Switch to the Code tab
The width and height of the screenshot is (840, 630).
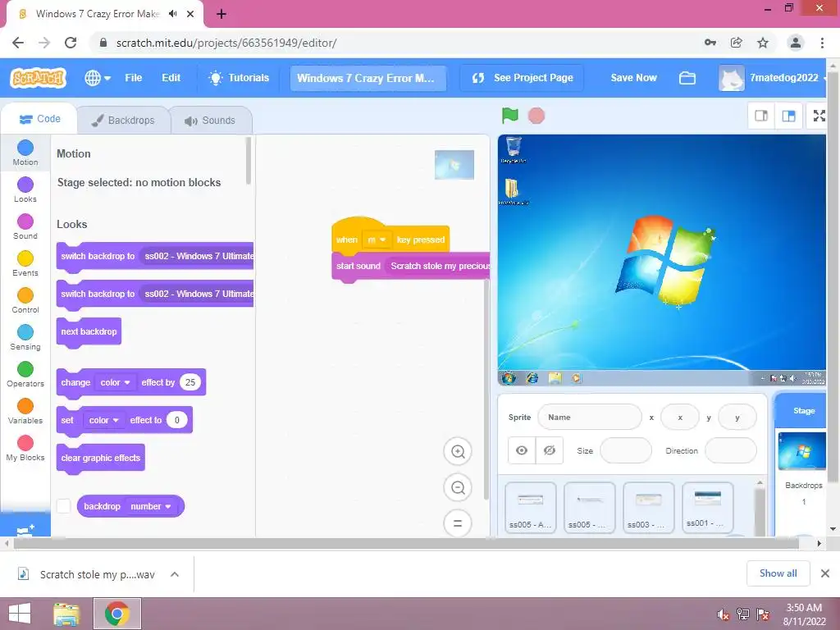(x=39, y=119)
